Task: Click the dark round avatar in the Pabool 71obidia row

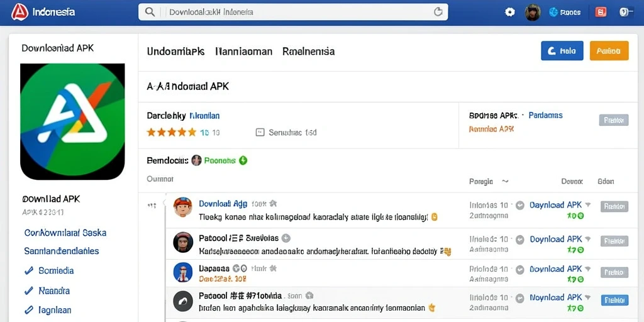Action: point(183,303)
